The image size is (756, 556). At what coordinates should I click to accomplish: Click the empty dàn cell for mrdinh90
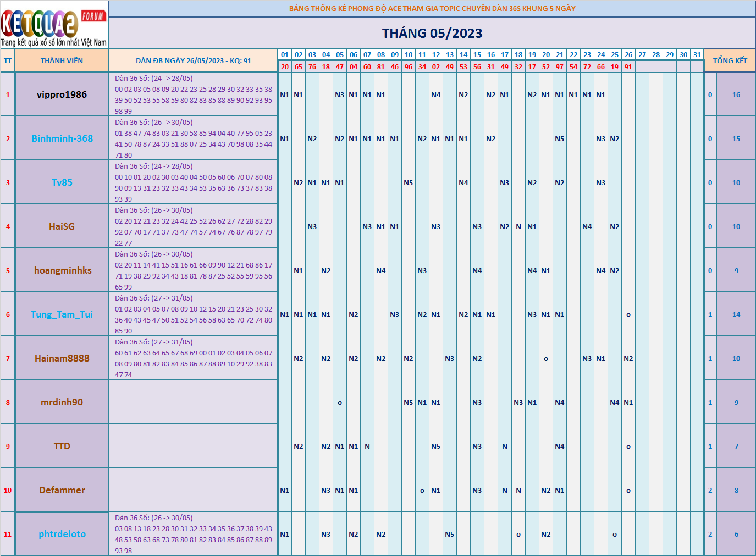pos(194,402)
